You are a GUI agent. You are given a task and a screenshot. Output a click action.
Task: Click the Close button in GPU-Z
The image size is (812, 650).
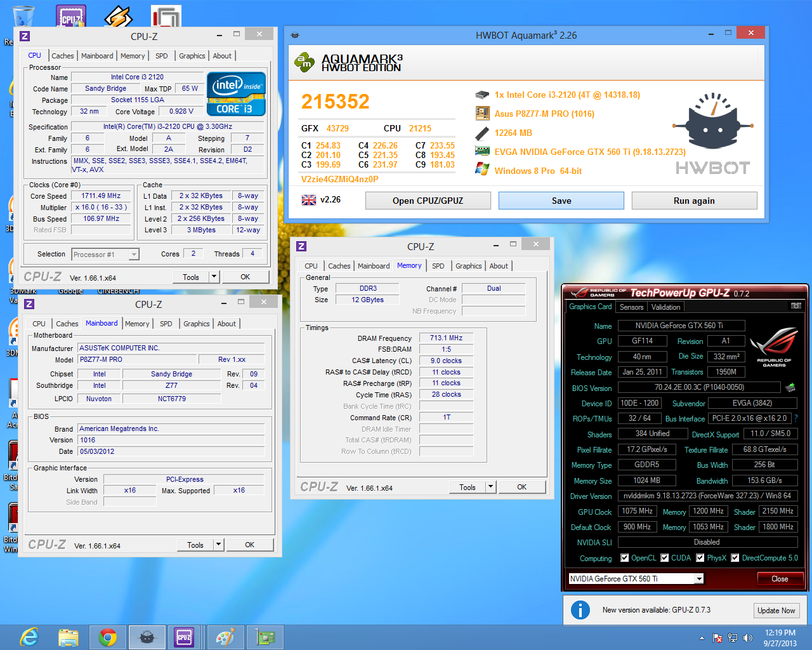pyautogui.click(x=780, y=579)
